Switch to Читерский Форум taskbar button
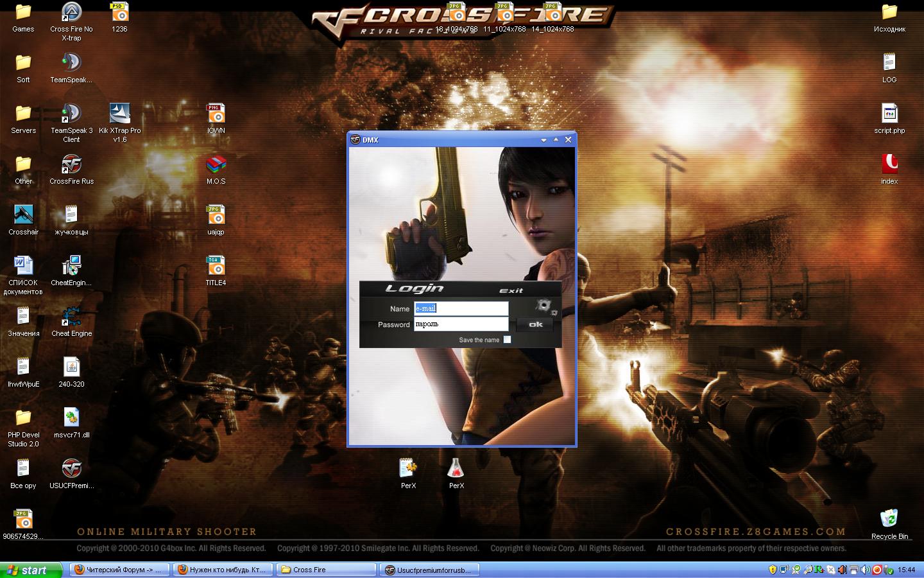Screen dimensions: 924x578 [119, 570]
